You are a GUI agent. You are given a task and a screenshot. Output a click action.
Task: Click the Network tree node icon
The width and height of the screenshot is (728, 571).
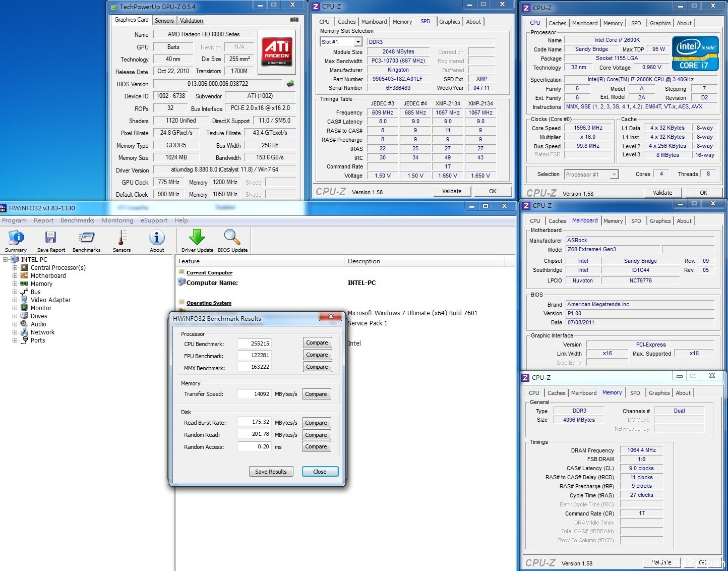[x=24, y=332]
